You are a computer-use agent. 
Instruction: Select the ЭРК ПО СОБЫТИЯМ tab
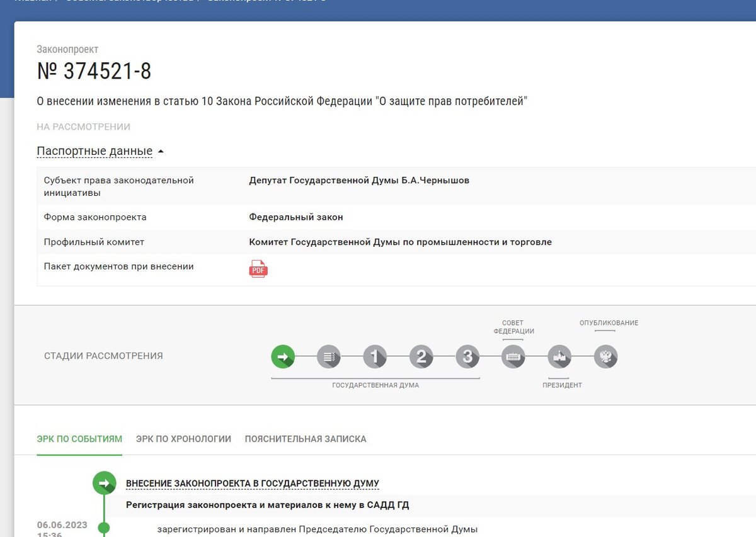[x=79, y=439]
